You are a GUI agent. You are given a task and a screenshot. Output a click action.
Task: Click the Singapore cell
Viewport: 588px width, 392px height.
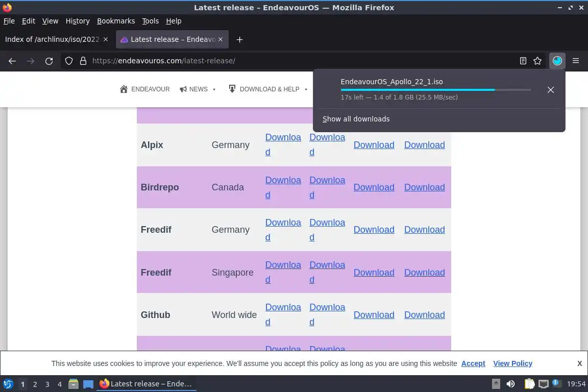(x=233, y=273)
